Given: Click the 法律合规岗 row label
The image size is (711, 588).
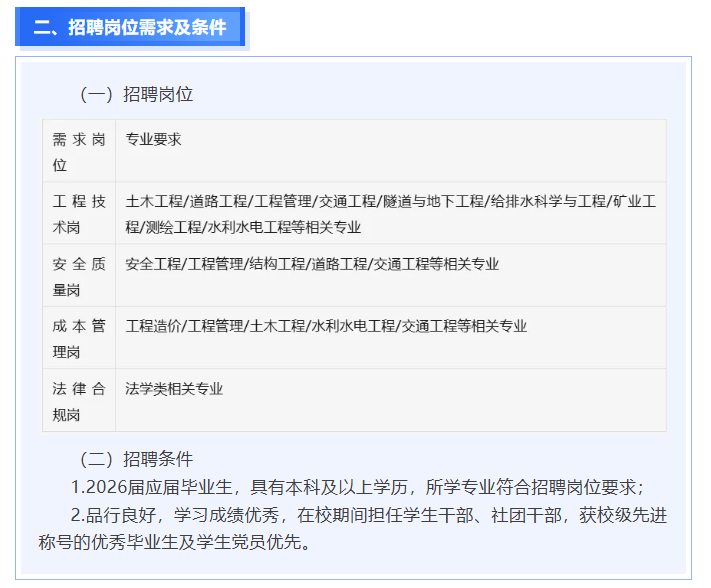Looking at the screenshot, I should point(78,401).
